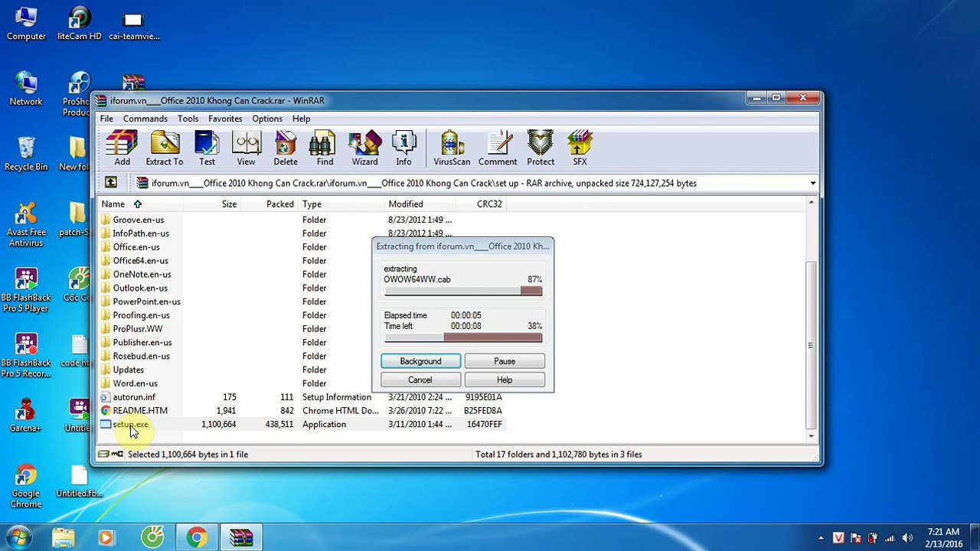Select the Outlook.en-us folder

(140, 289)
